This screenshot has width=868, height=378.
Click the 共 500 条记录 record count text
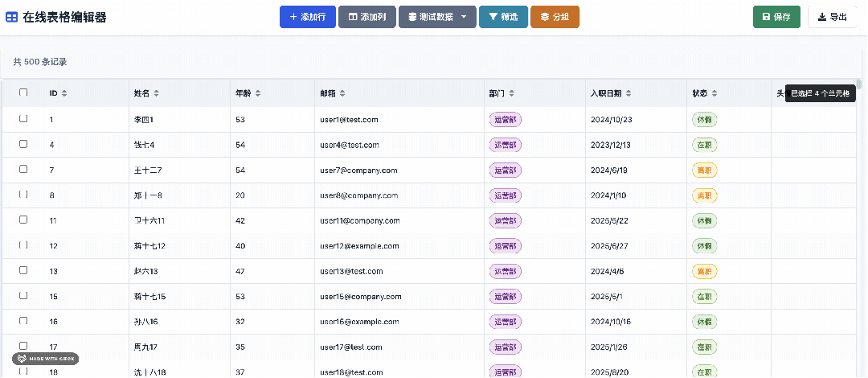[x=40, y=62]
